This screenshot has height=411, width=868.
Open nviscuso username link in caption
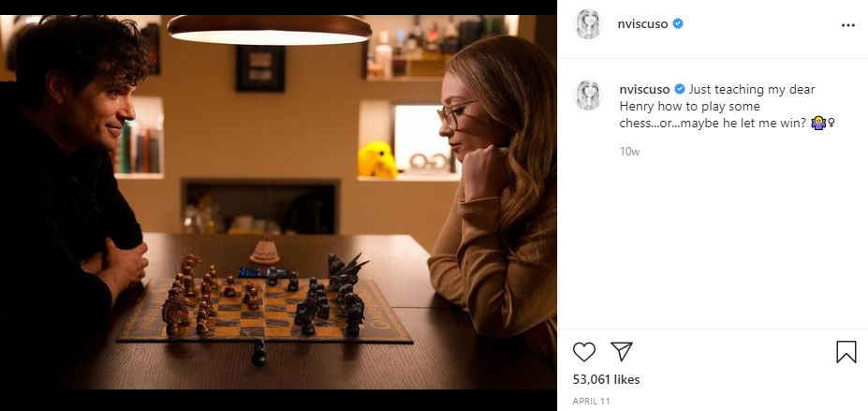(644, 90)
